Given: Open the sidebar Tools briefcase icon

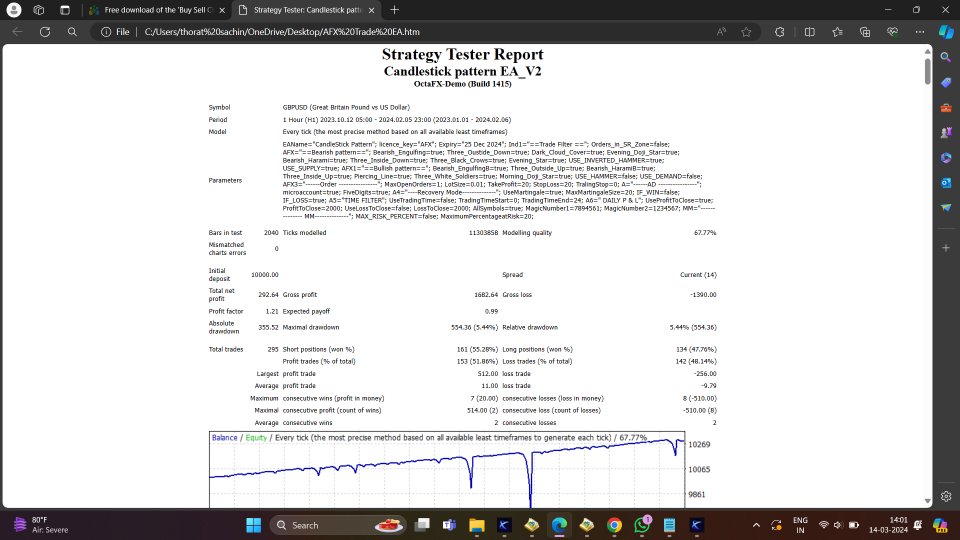Looking at the screenshot, I should pyautogui.click(x=946, y=108).
